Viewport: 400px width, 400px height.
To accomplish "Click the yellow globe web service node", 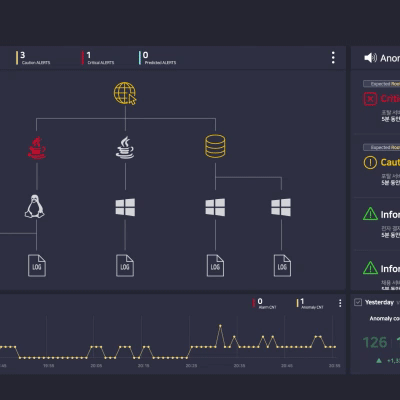I will point(125,93).
